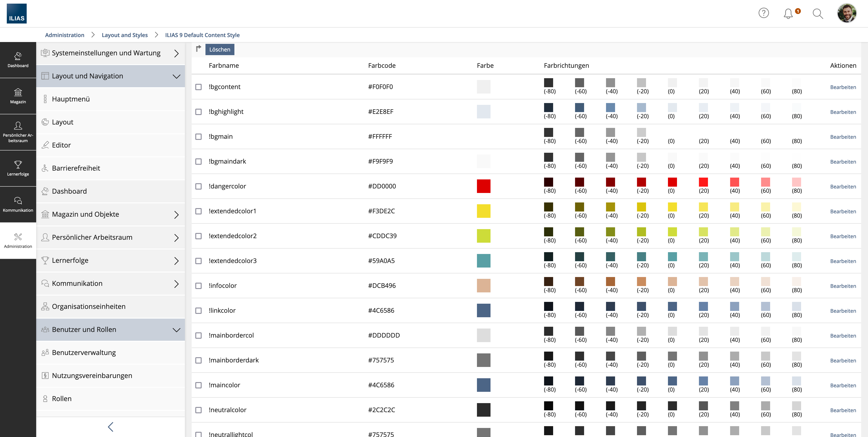Click the !extendedcolor3 main color swatch
868x437 pixels.
click(x=484, y=261)
